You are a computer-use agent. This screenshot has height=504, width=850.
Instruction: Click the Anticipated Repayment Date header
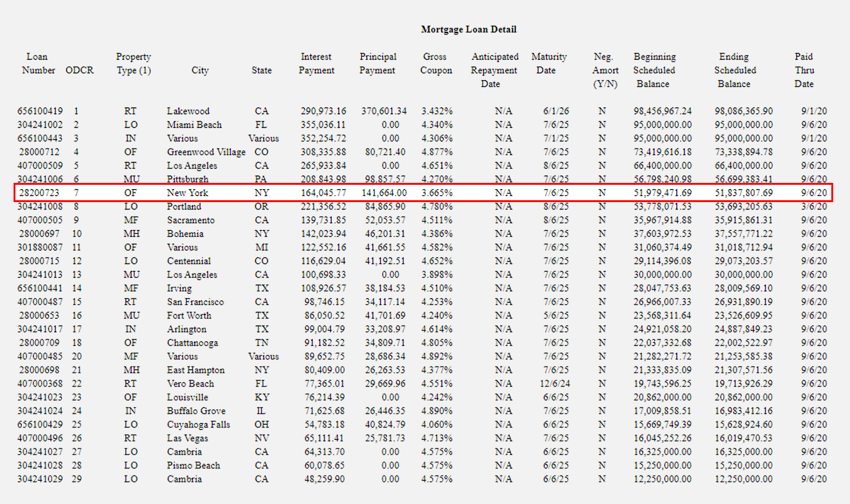click(x=494, y=70)
